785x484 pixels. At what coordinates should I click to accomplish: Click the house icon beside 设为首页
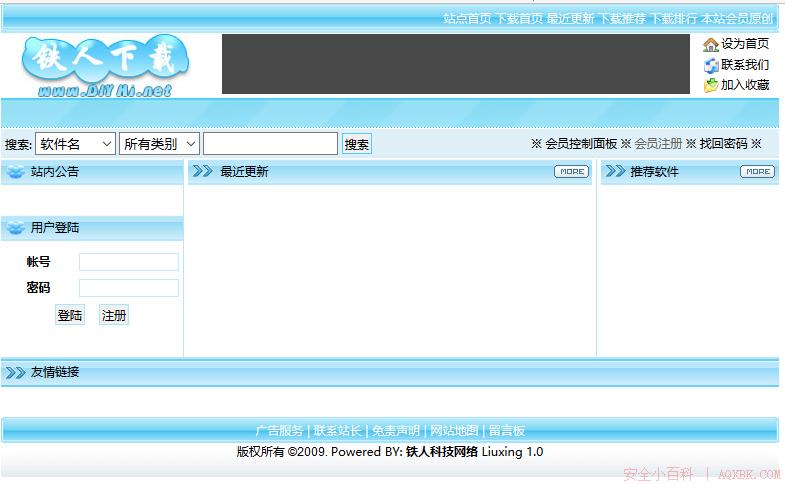tap(710, 45)
